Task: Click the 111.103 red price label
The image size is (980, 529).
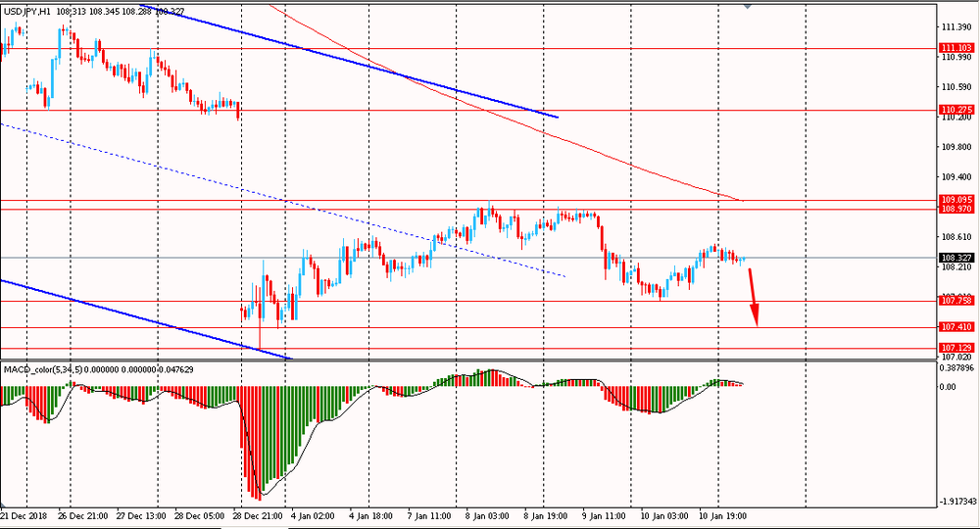Action: click(955, 48)
